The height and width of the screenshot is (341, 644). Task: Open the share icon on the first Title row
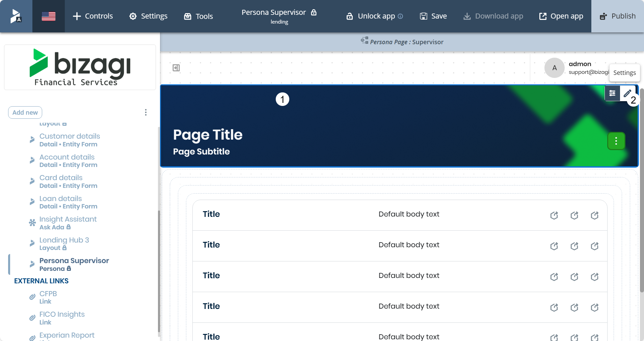point(554,215)
